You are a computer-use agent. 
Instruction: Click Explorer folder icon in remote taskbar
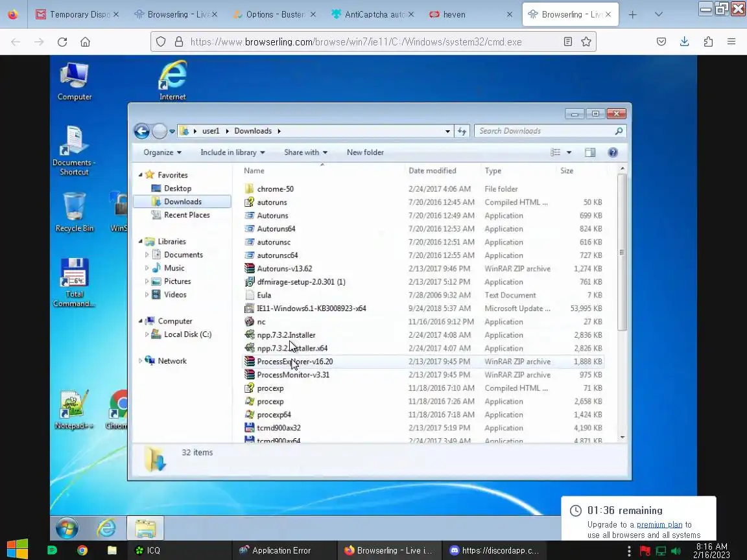click(x=145, y=528)
